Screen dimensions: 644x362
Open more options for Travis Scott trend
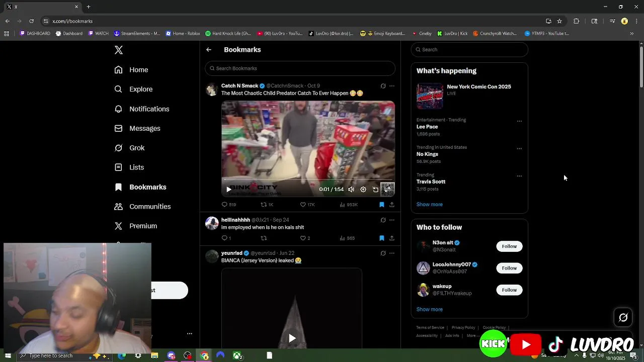(x=519, y=176)
